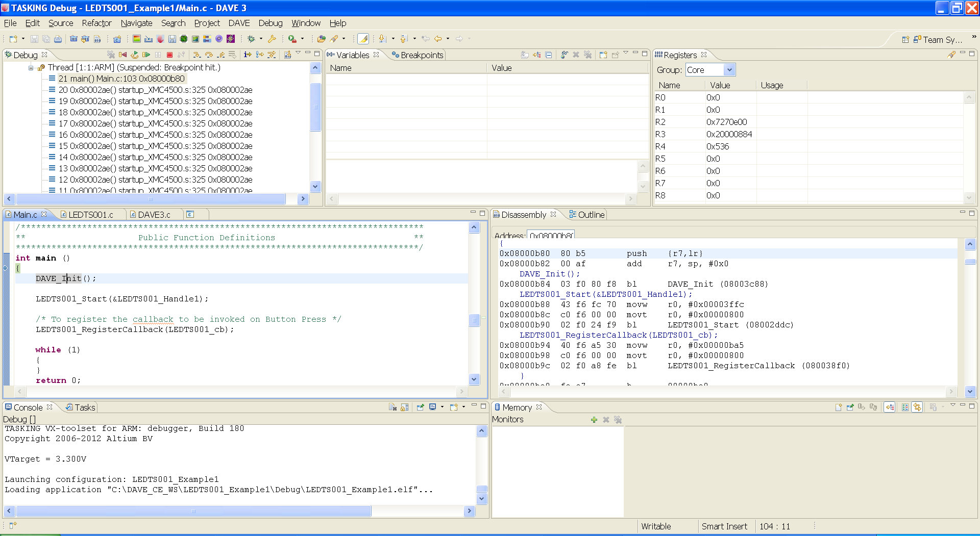Maximize the Disassembly view panel
The width and height of the screenshot is (980, 536).
(x=972, y=213)
